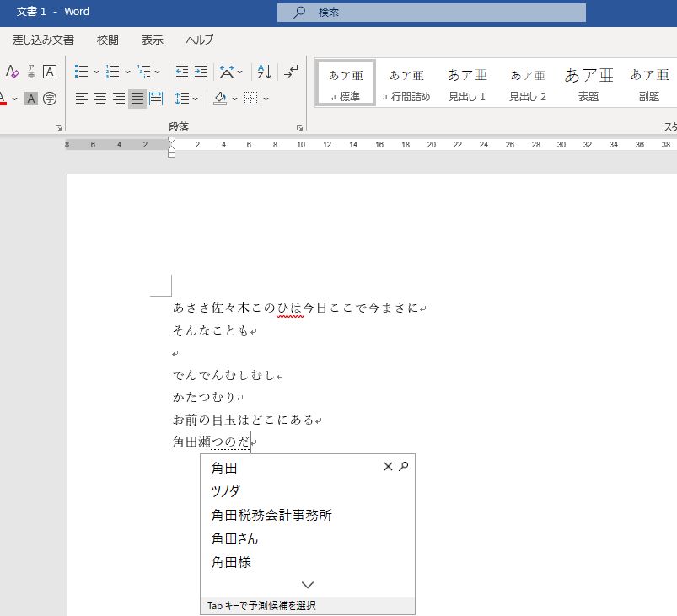
Task: Click line and paragraph spacing icon
Action: [182, 99]
